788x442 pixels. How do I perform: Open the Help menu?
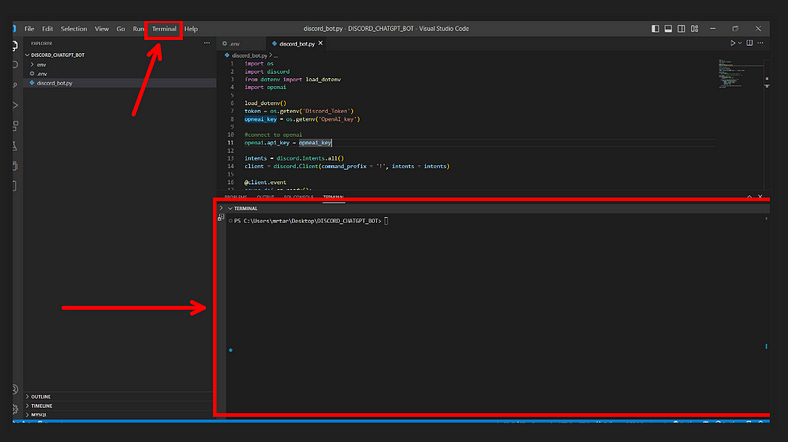tap(191, 29)
